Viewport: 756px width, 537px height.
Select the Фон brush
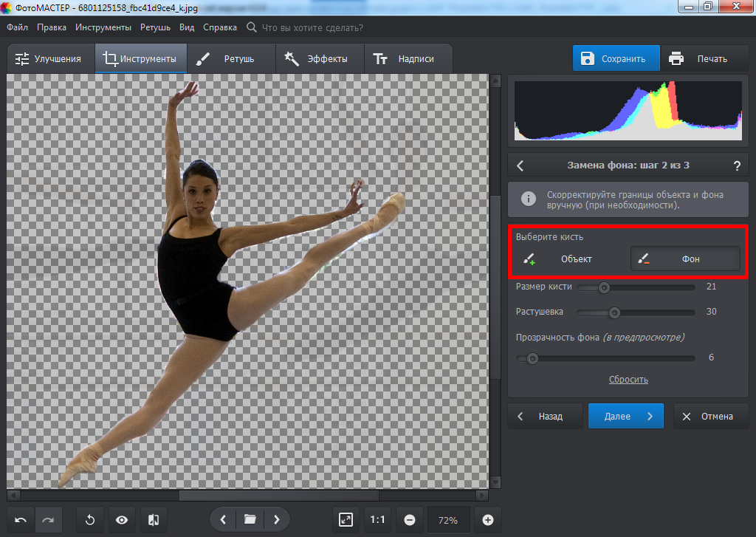[684, 259]
